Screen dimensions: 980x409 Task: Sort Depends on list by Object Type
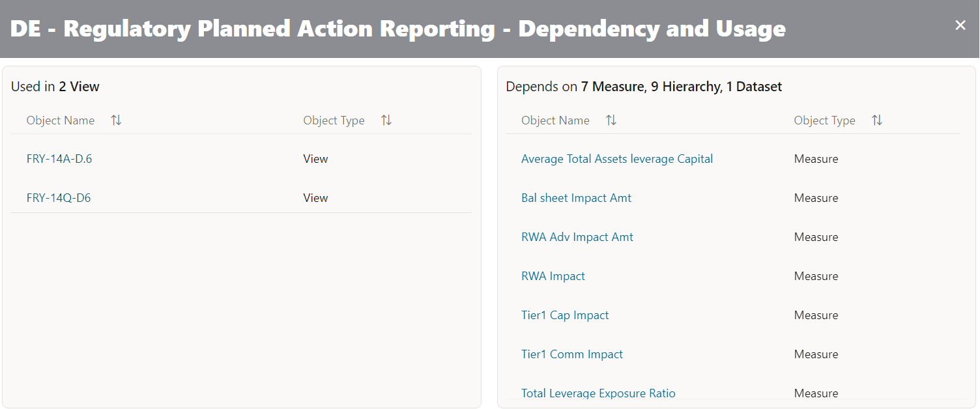pyautogui.click(x=877, y=120)
